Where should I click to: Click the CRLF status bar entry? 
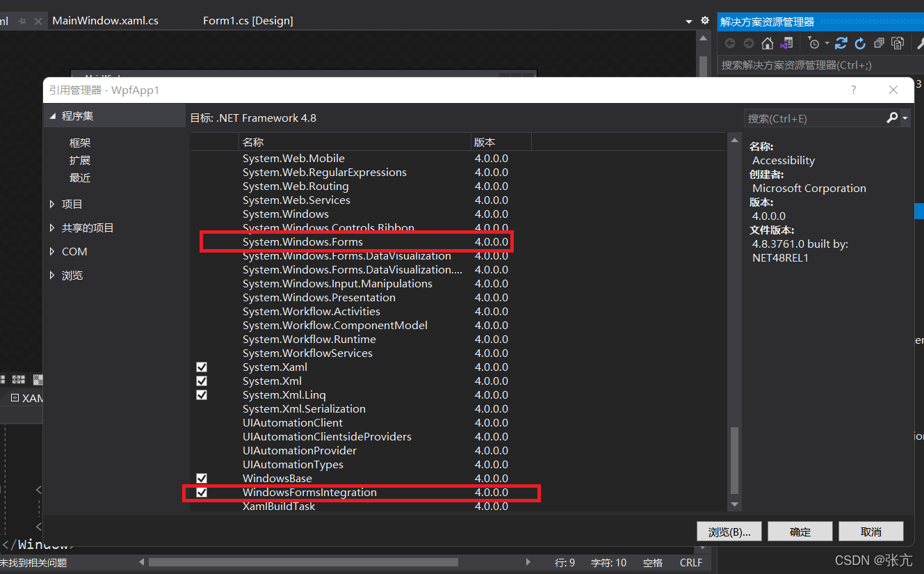pos(691,562)
